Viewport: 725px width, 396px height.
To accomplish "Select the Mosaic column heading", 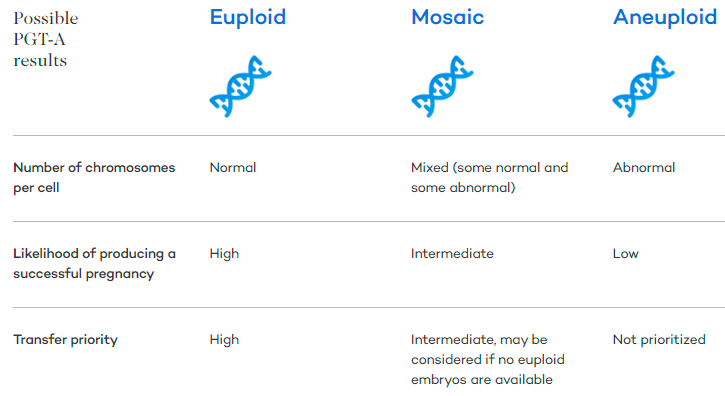I will pyautogui.click(x=448, y=18).
